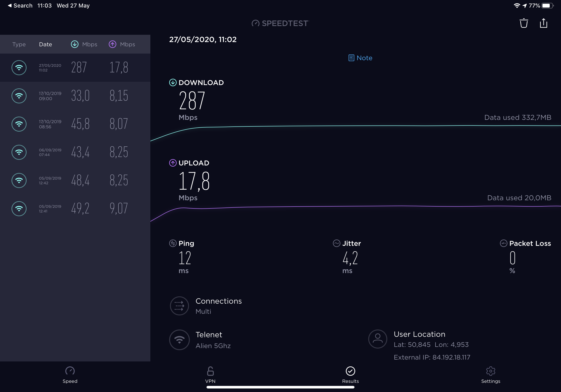561x392 pixels.
Task: Open the VPN tab
Action: pos(210,375)
